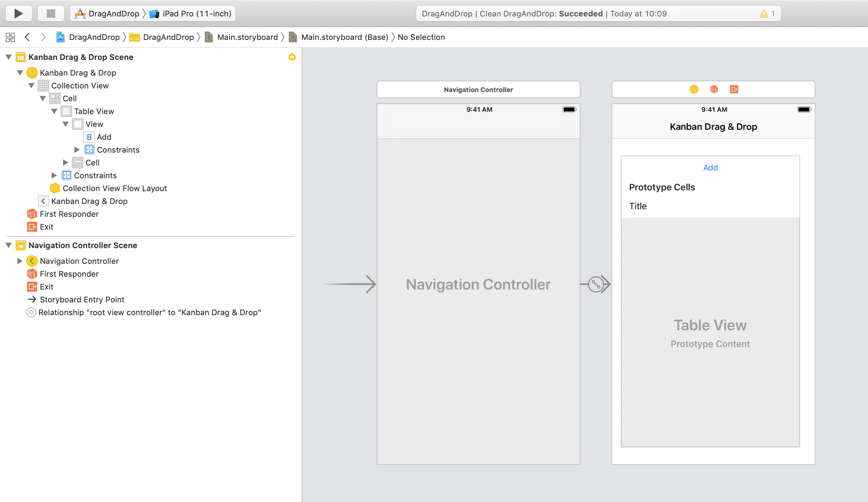Collapse the Table View tree item
868x502 pixels.
54,111
